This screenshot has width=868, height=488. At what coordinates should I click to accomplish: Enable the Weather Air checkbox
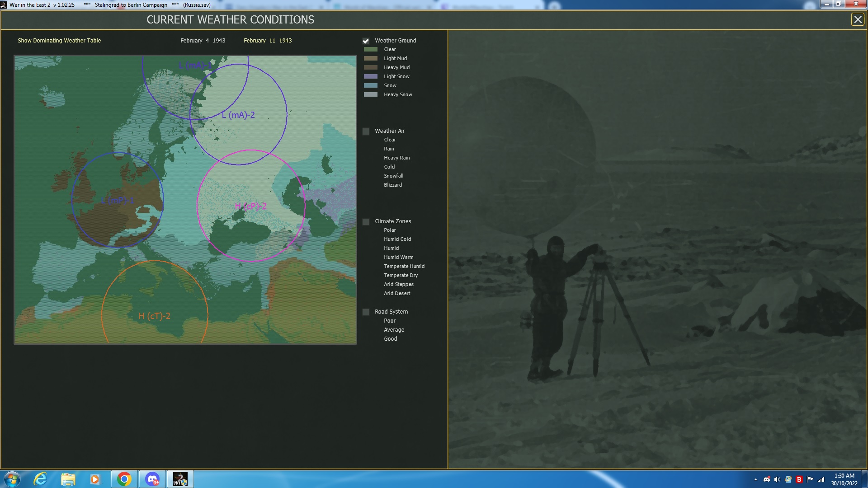[366, 131]
